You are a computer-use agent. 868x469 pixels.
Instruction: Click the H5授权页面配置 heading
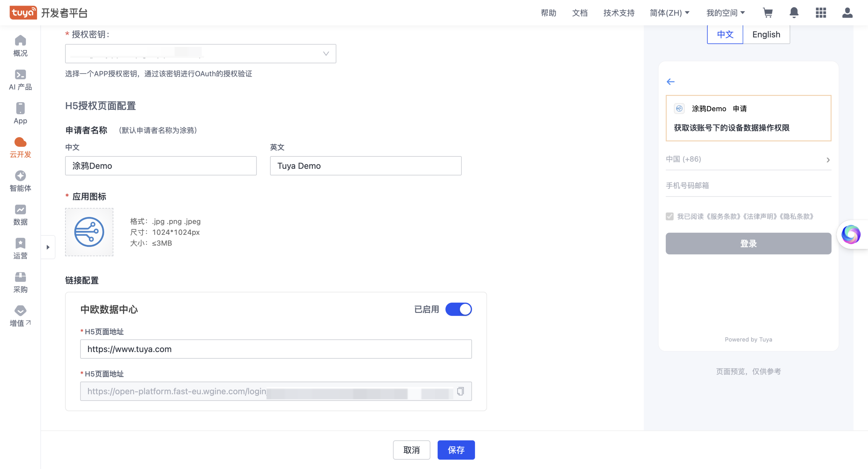pyautogui.click(x=100, y=106)
